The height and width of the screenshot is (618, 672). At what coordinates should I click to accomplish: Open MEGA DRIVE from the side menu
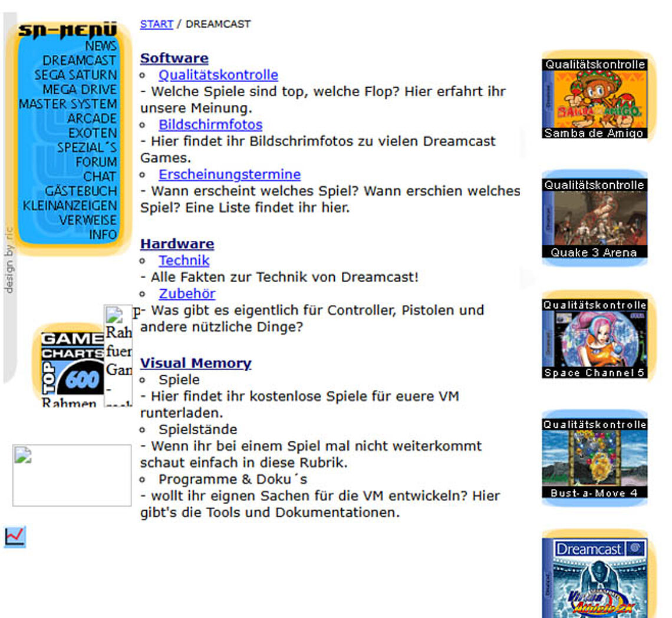point(80,90)
